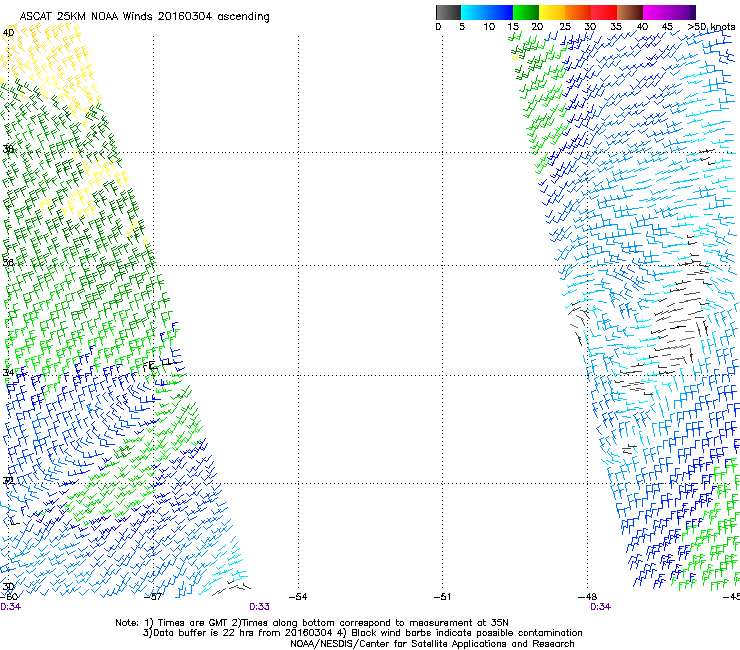Click the '>50 knots' legend label
The height and width of the screenshot is (650, 740).
click(x=711, y=27)
